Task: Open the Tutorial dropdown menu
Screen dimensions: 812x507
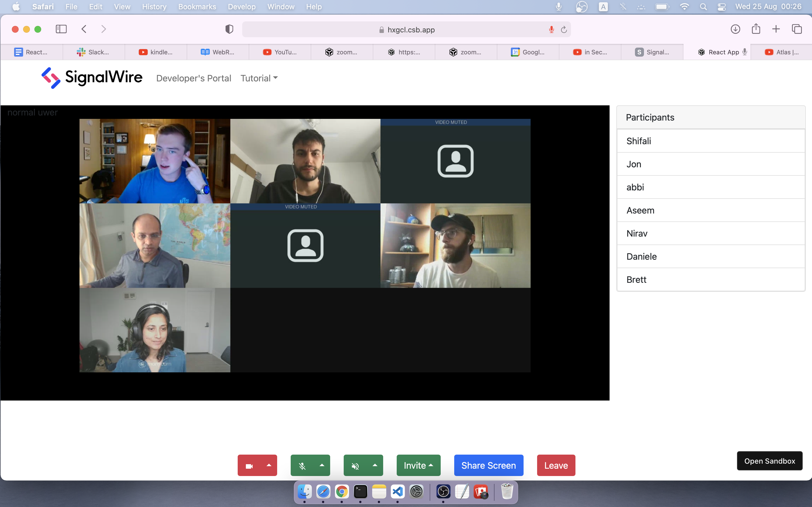Action: tap(259, 78)
